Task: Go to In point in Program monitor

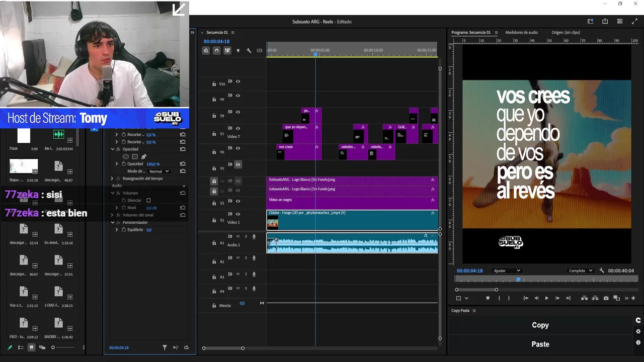Action: tap(526, 298)
